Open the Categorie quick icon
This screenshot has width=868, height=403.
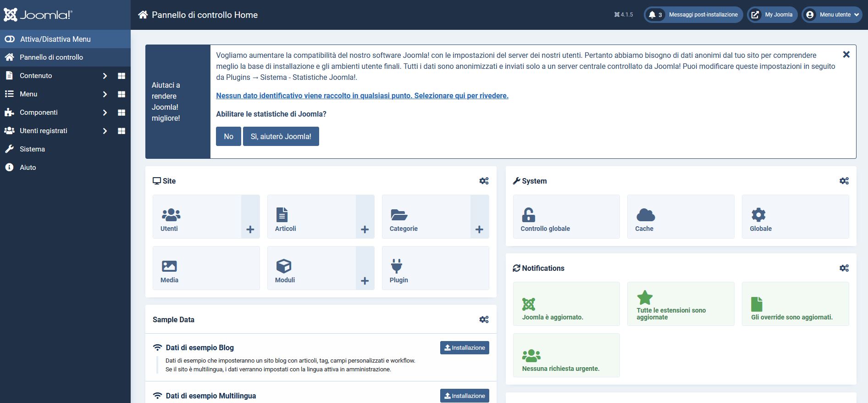point(426,217)
